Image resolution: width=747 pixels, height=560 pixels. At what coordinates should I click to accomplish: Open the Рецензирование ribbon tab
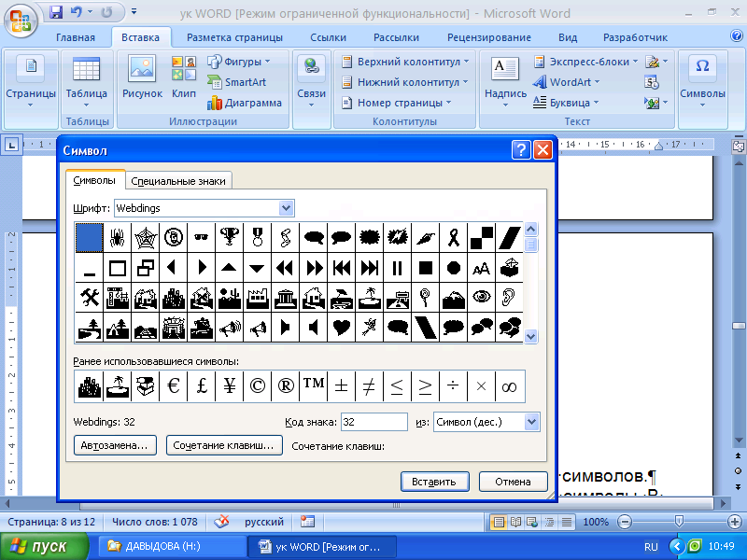tap(488, 37)
